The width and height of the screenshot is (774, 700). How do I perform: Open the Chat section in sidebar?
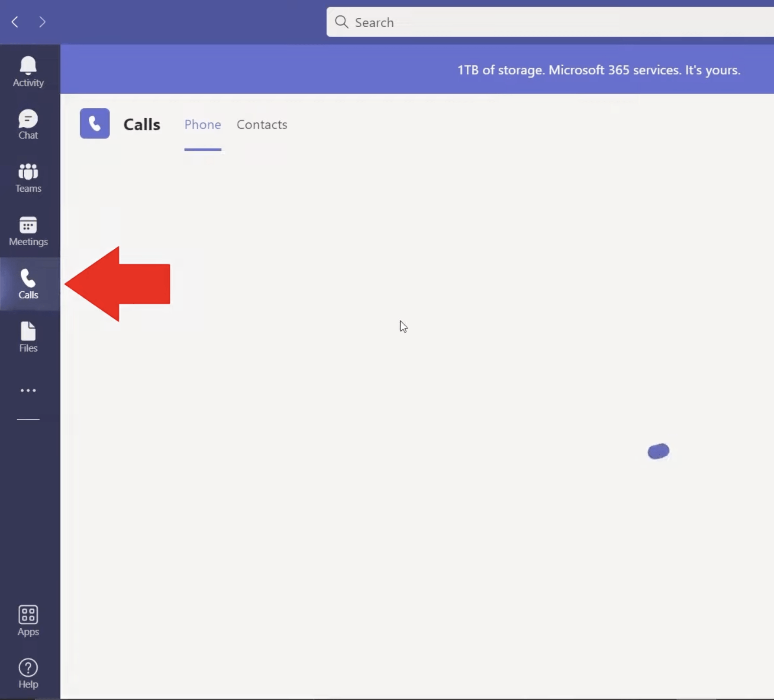28,125
